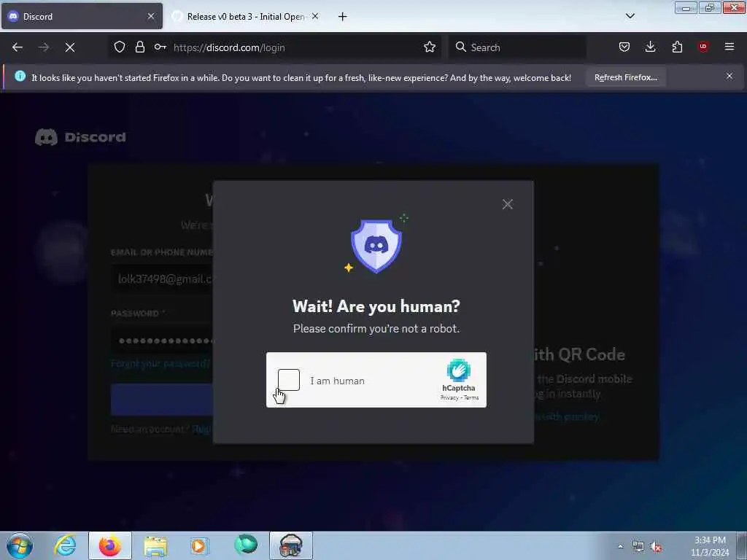Open the Windows Start menu
This screenshot has height=560, width=747.
tap(20, 545)
